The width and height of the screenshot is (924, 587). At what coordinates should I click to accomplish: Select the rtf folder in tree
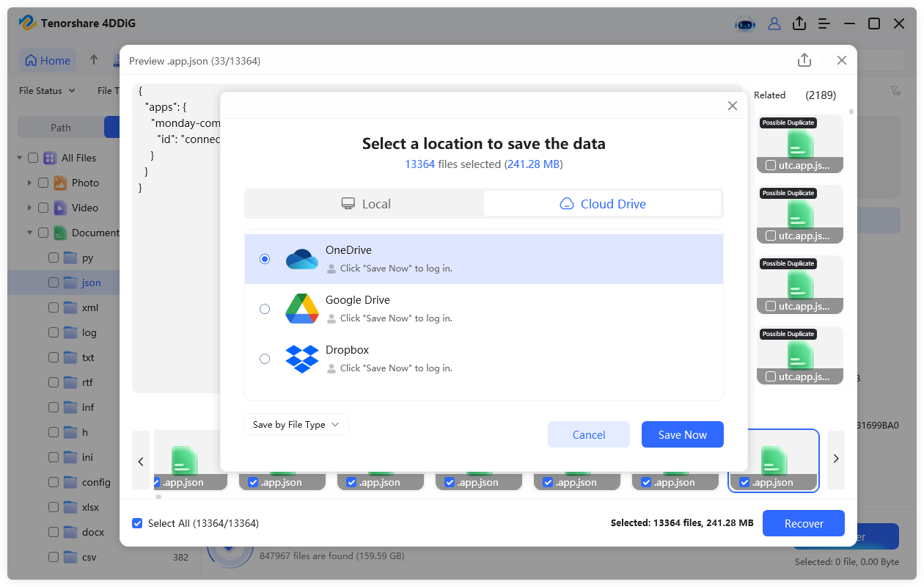coord(87,382)
